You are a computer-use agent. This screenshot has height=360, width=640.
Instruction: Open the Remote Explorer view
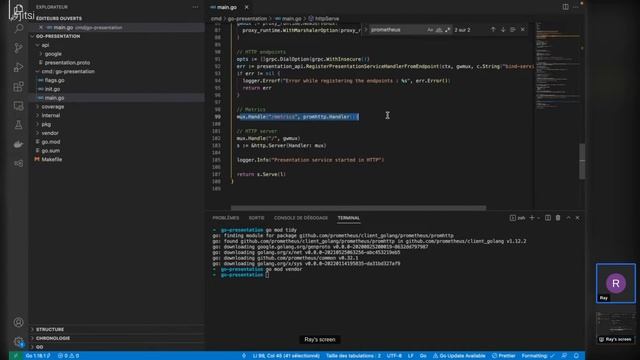pyautogui.click(x=18, y=106)
